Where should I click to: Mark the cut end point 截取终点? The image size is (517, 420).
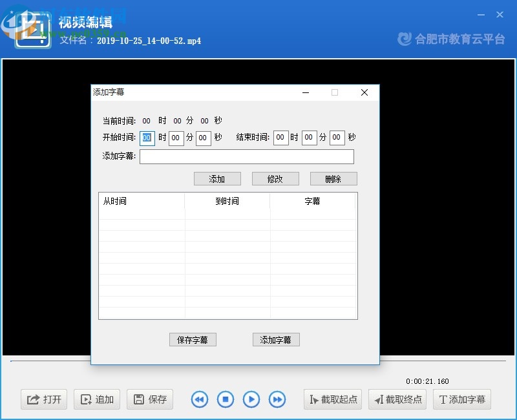tap(397, 399)
